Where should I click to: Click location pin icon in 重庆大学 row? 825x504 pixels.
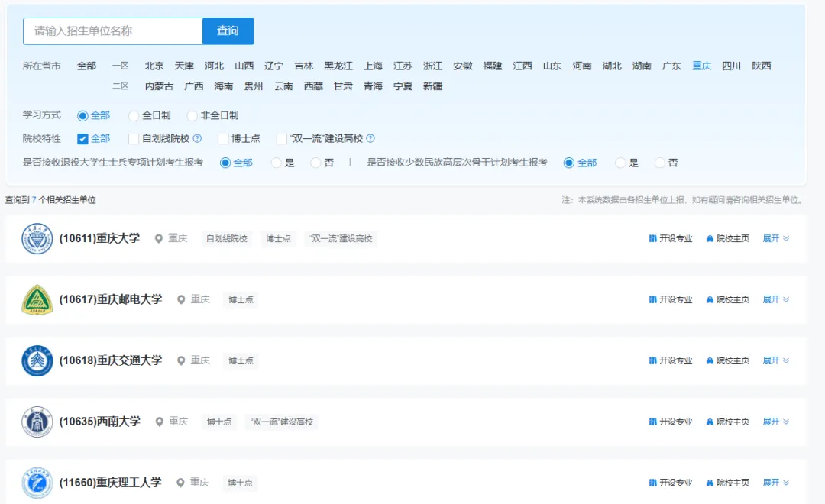(158, 239)
